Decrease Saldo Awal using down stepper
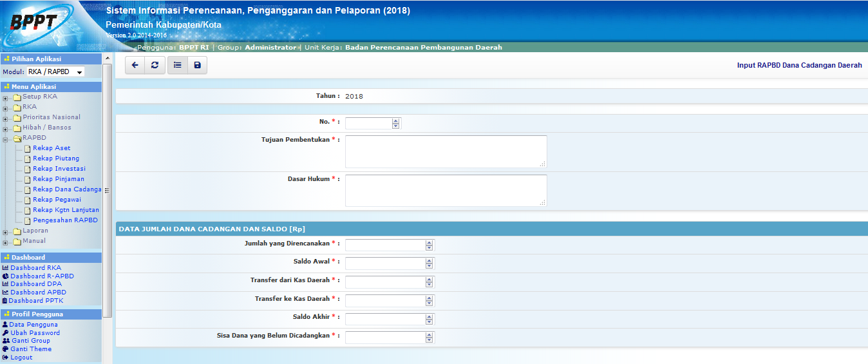The image size is (868, 364). [x=429, y=266]
